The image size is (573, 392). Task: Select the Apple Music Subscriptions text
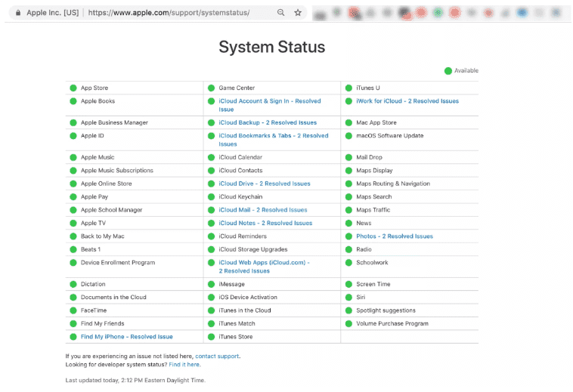point(117,171)
